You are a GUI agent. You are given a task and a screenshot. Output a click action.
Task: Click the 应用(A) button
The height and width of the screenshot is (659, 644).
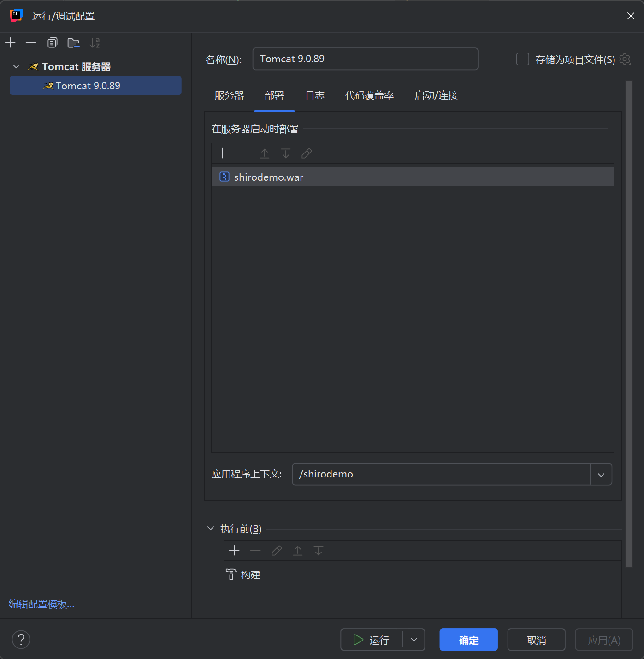point(604,640)
